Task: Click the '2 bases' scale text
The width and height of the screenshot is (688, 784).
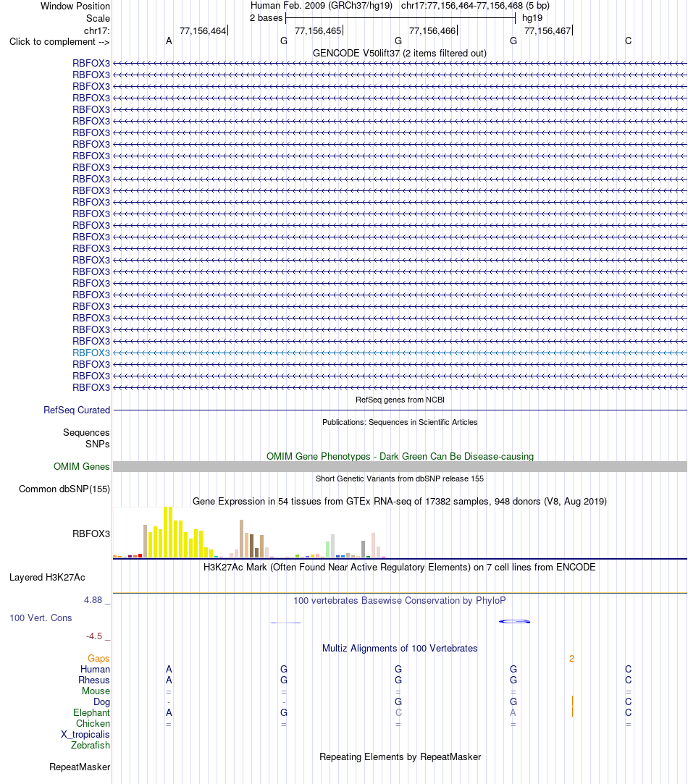Action: (267, 18)
